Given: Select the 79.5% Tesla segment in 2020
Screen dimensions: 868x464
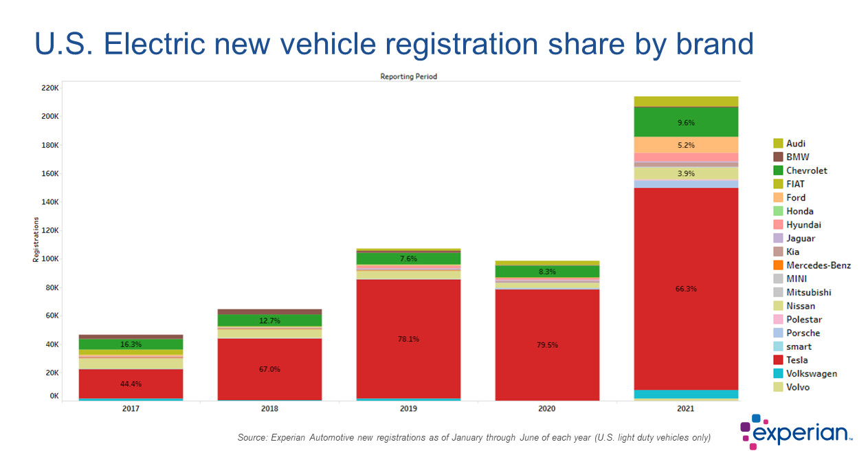Looking at the screenshot, I should pos(547,344).
